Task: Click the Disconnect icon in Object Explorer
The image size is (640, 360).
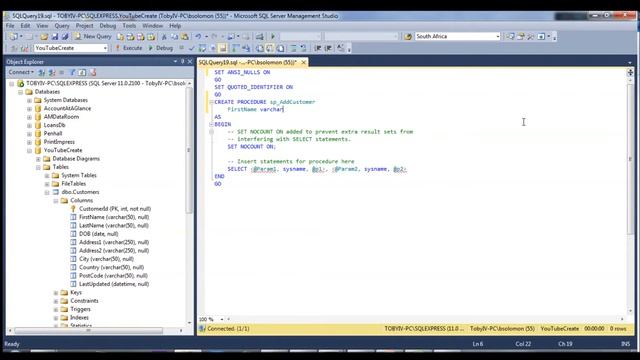Action: (52, 73)
